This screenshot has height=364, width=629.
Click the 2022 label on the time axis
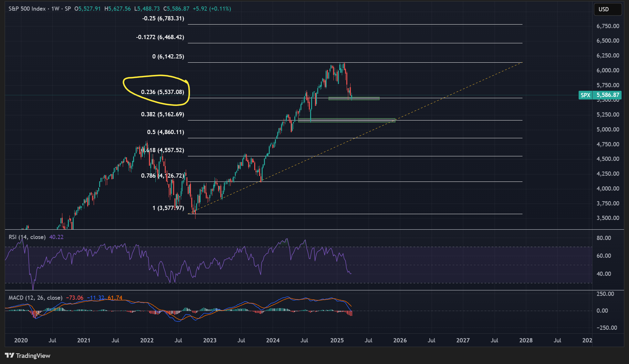click(x=147, y=340)
